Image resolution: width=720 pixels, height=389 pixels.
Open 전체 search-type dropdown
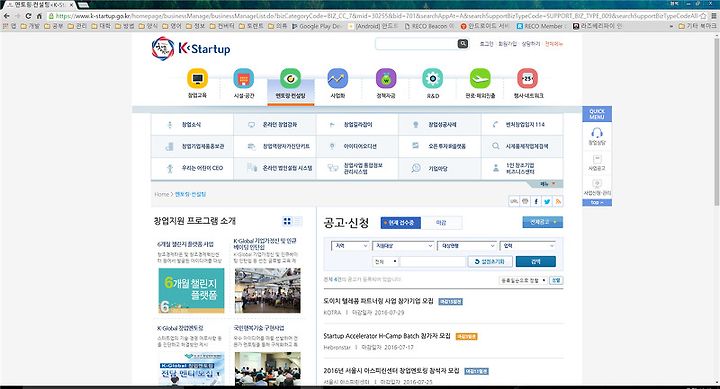tap(385, 262)
